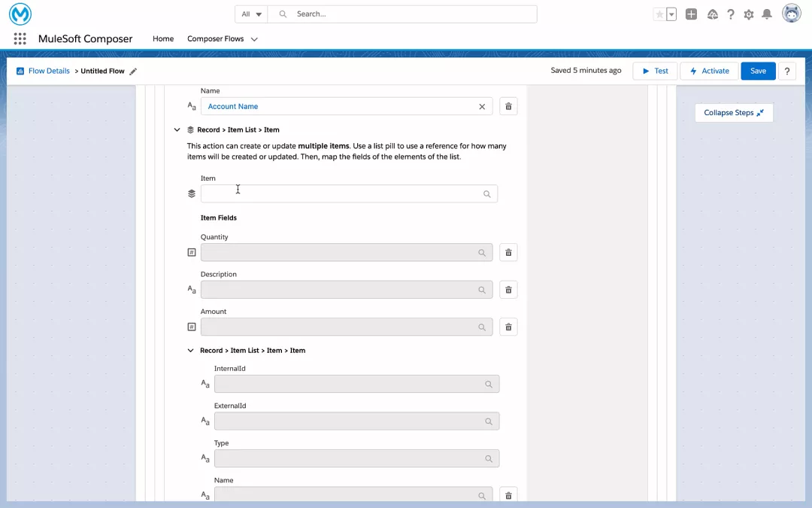Screen dimensions: 812x508
Task: Clear the Account Name pill
Action: 482,107
